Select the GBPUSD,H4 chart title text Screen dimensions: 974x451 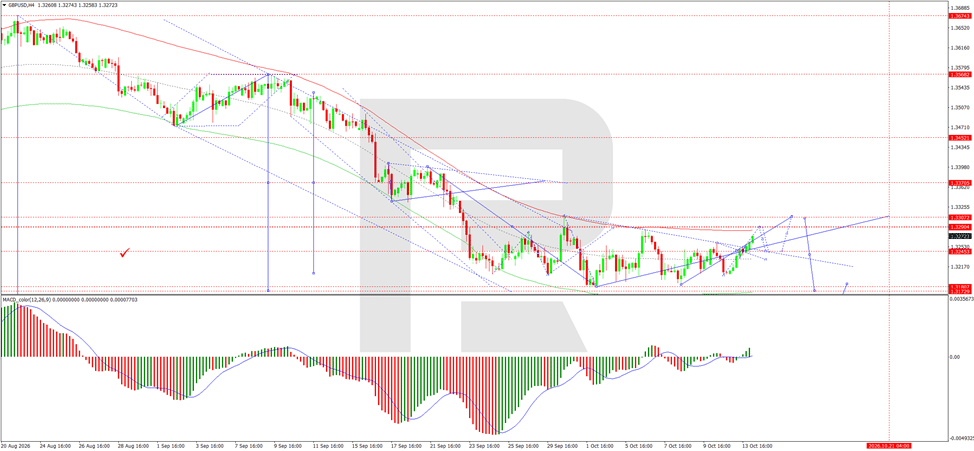[x=22, y=4]
